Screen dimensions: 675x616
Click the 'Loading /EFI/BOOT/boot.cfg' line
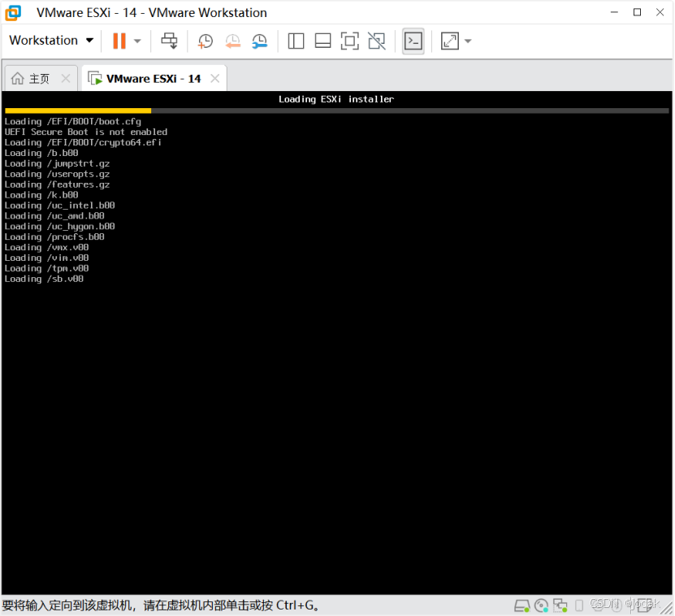point(73,122)
